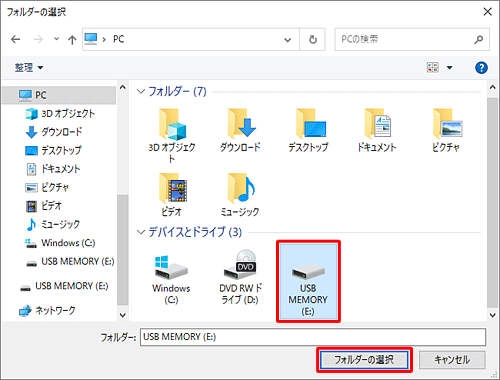Go up one folder level

click(72, 40)
